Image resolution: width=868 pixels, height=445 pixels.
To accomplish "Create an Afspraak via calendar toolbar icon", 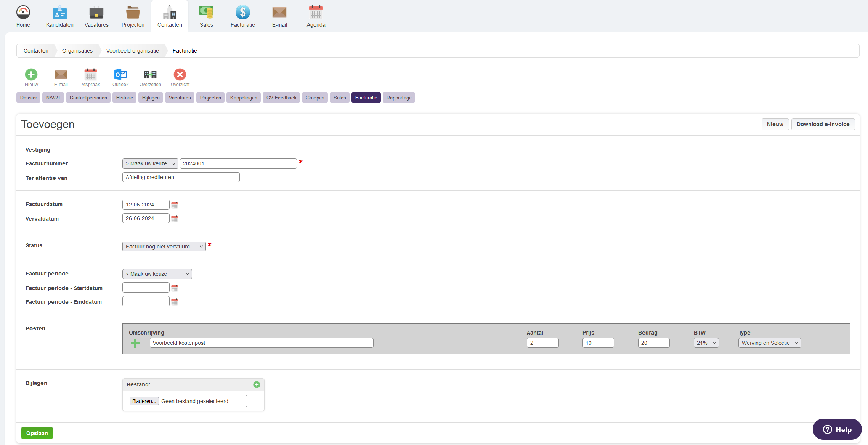I will tap(91, 74).
